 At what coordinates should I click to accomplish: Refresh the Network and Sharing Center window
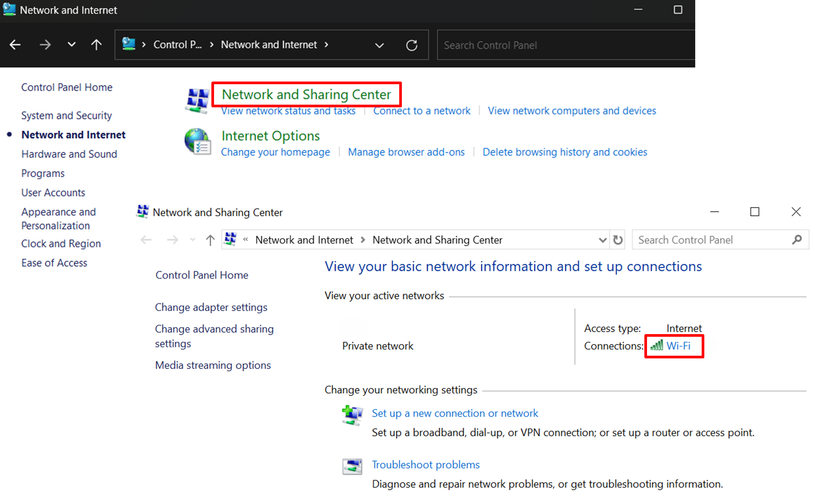pos(618,240)
